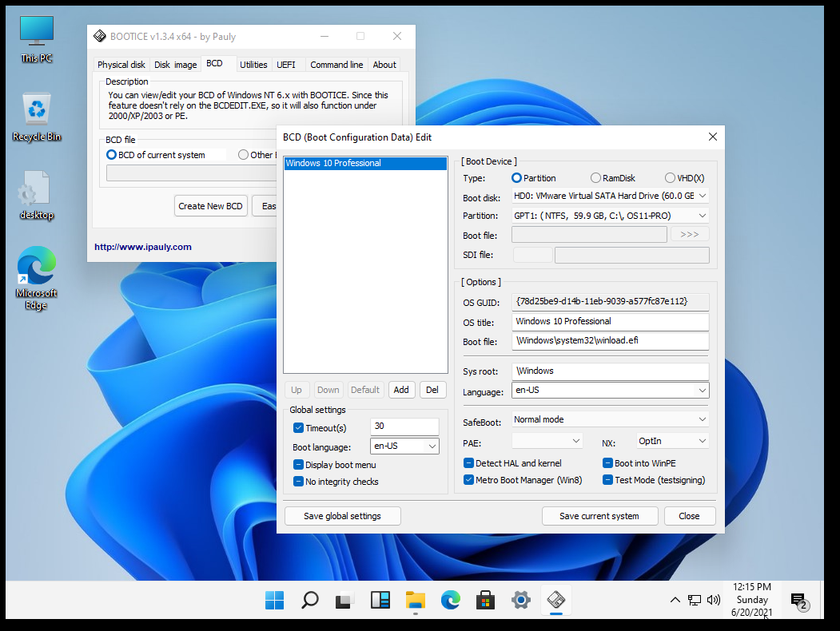Viewport: 840px width, 631px height.
Task: Select the desktop file icon
Action: (x=37, y=196)
